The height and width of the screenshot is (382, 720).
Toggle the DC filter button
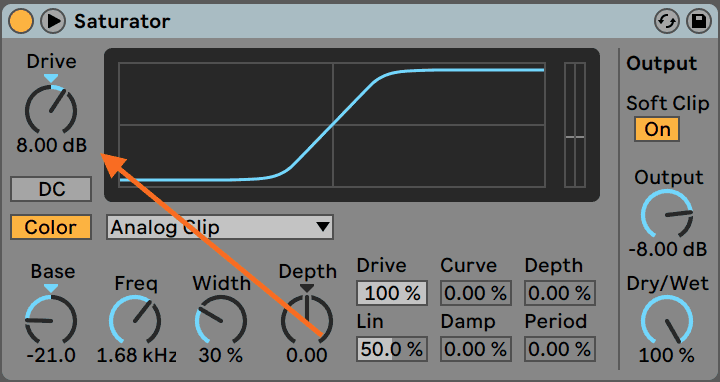pos(51,189)
